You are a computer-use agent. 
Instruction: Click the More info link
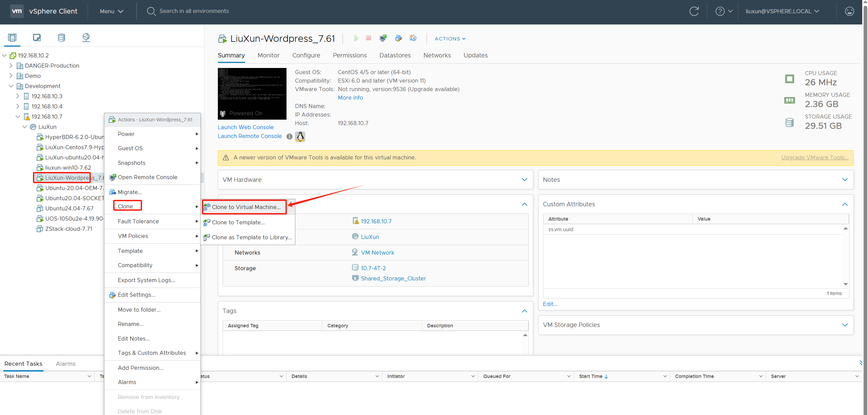pyautogui.click(x=350, y=98)
